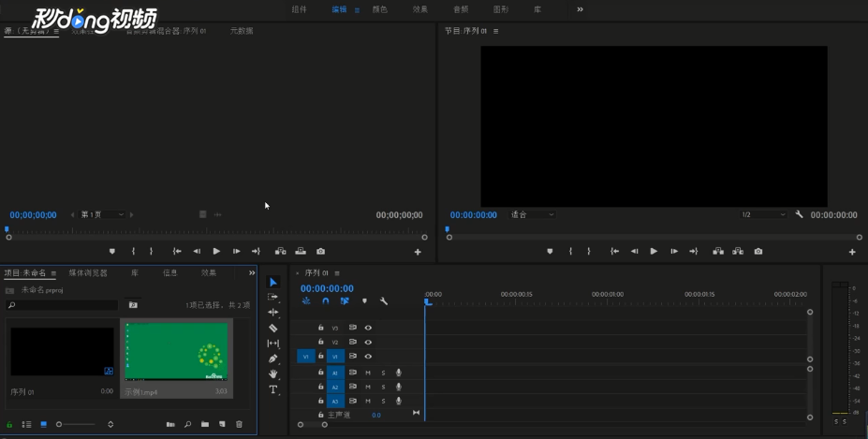Viewport: 868px width, 439px height.
Task: Select the Slip tool
Action: point(272,344)
